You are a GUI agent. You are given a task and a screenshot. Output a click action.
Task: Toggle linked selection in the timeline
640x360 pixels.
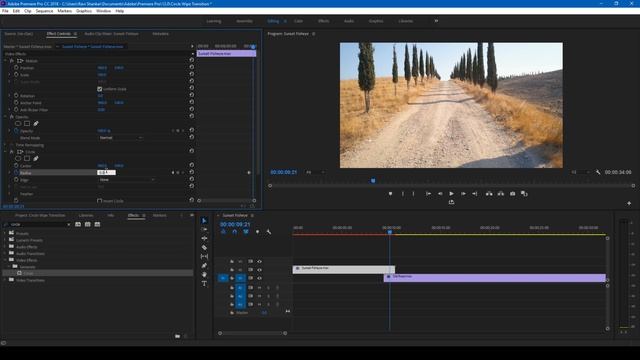[x=246, y=232]
